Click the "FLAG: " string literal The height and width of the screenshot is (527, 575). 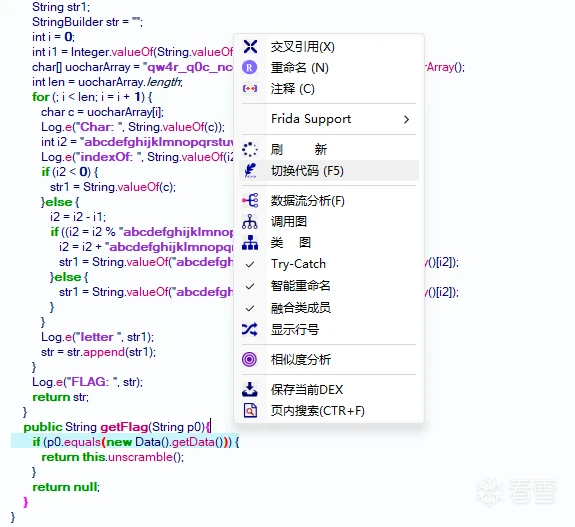92,382
